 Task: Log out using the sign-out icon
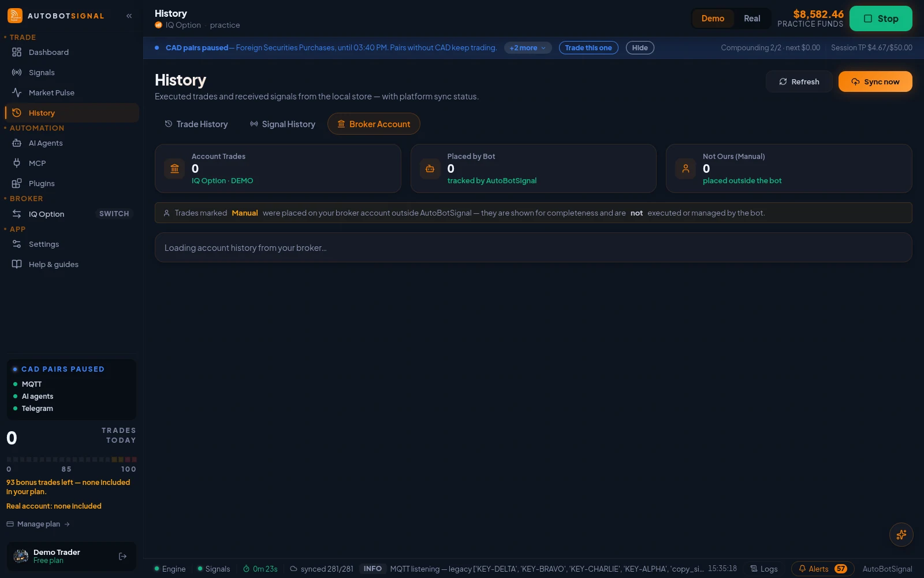click(x=122, y=556)
